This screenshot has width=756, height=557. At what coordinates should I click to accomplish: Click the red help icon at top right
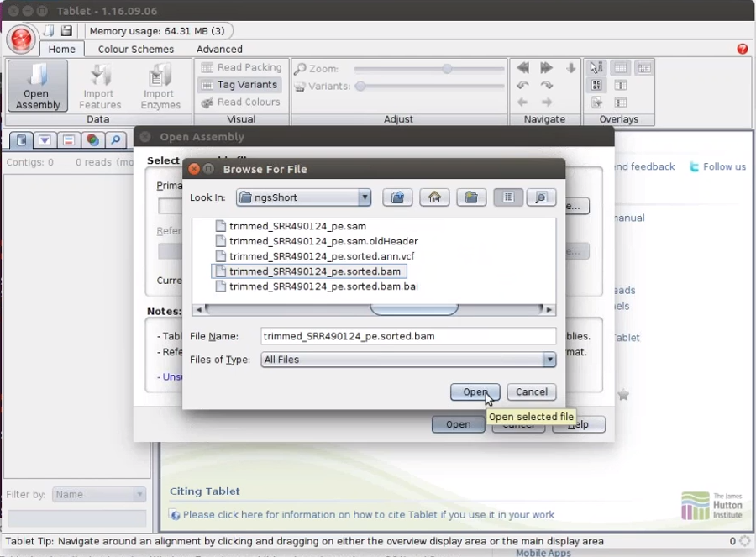(742, 49)
